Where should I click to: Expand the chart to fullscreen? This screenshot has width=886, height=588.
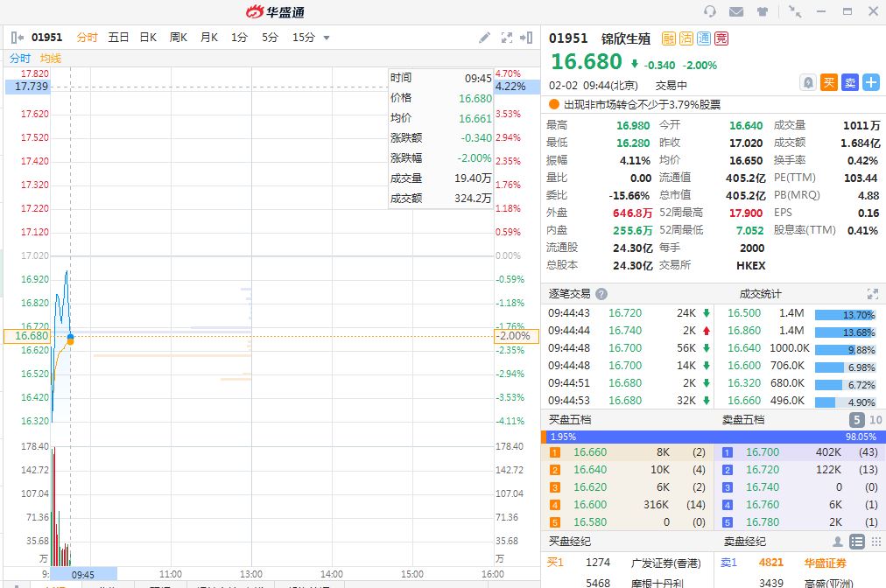tap(506, 38)
